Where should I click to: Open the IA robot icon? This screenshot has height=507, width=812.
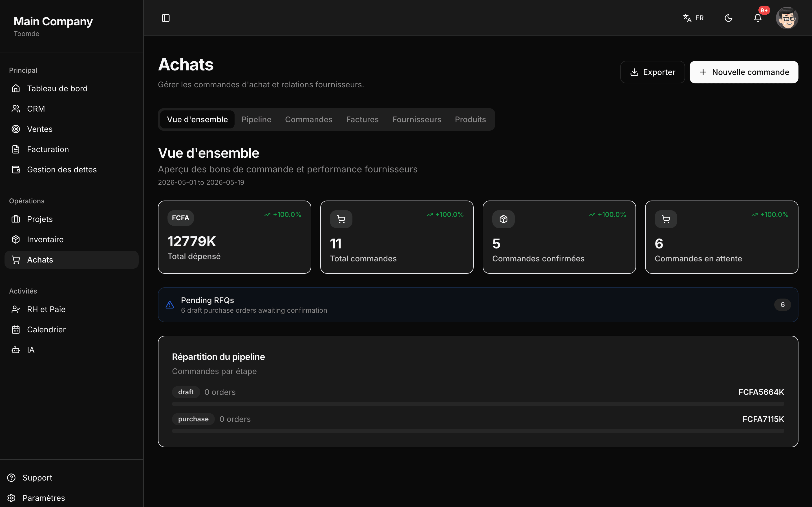(16, 350)
